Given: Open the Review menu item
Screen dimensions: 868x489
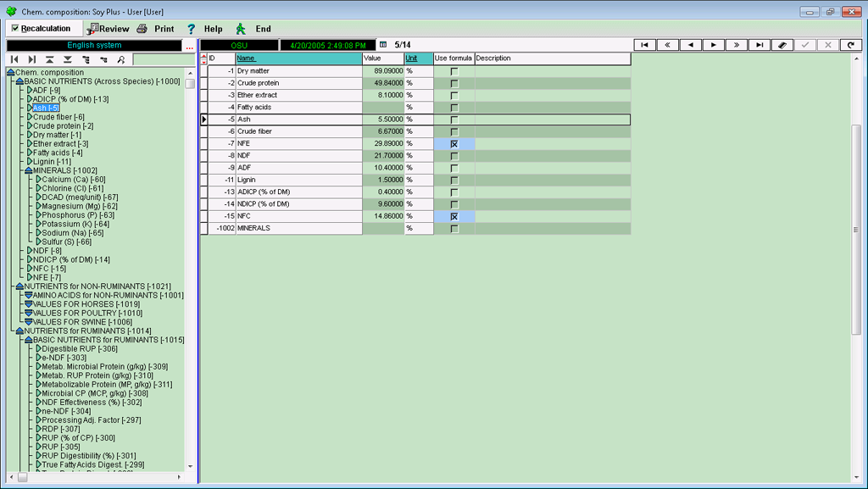Looking at the screenshot, I should tap(108, 29).
